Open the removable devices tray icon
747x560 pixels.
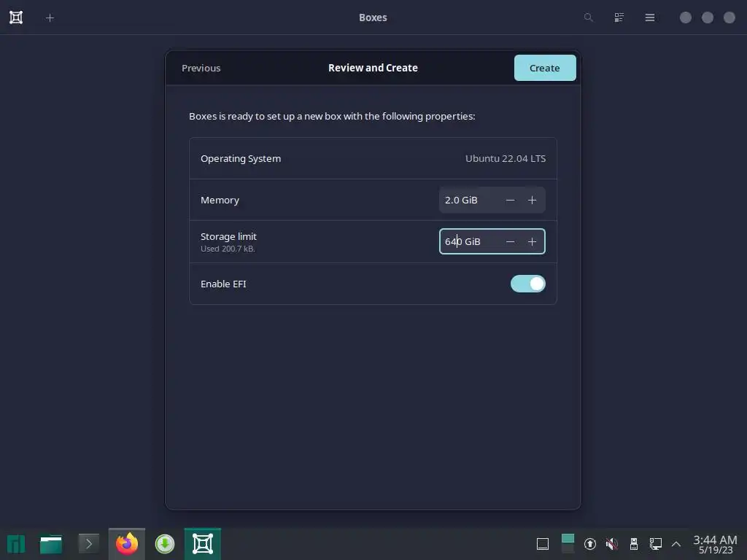pos(634,544)
